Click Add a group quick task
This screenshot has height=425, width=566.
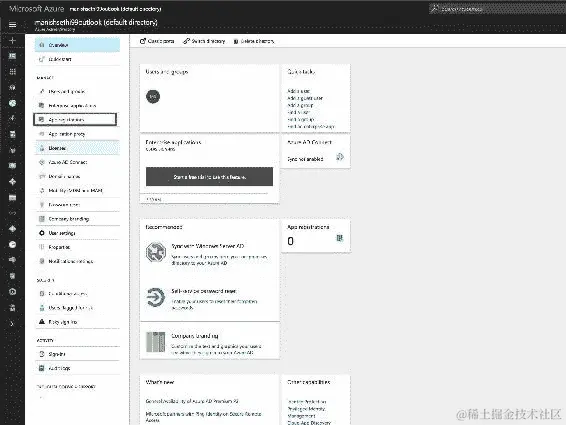(300, 105)
